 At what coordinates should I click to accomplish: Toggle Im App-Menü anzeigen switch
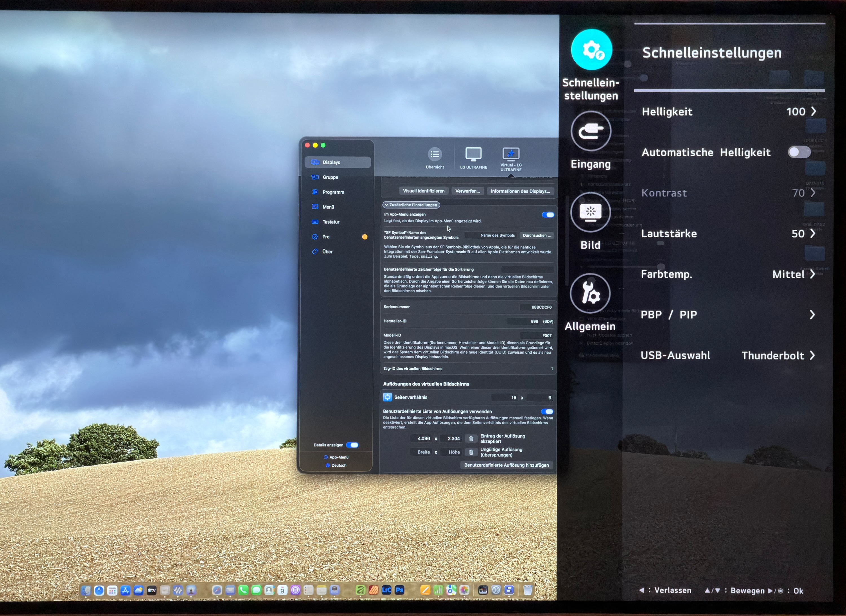point(547,215)
